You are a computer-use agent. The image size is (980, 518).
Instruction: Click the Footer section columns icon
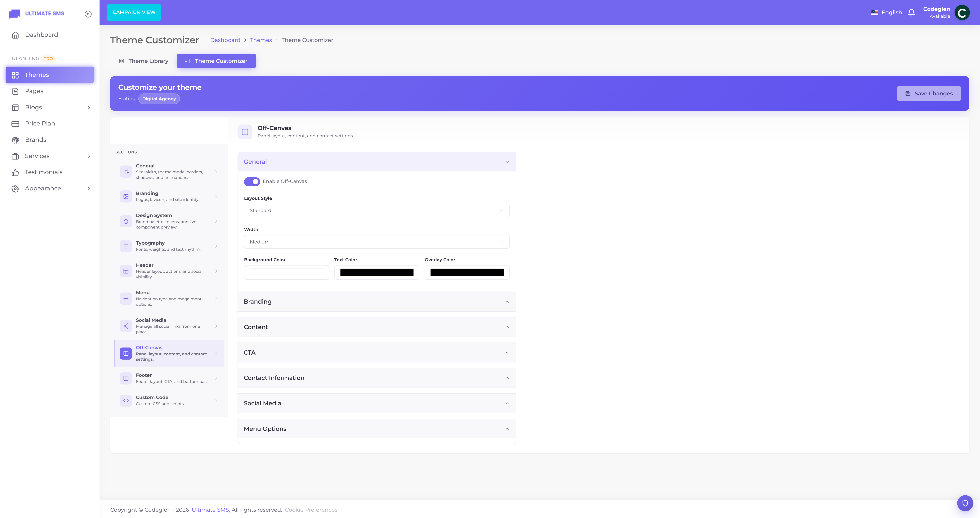126,378
